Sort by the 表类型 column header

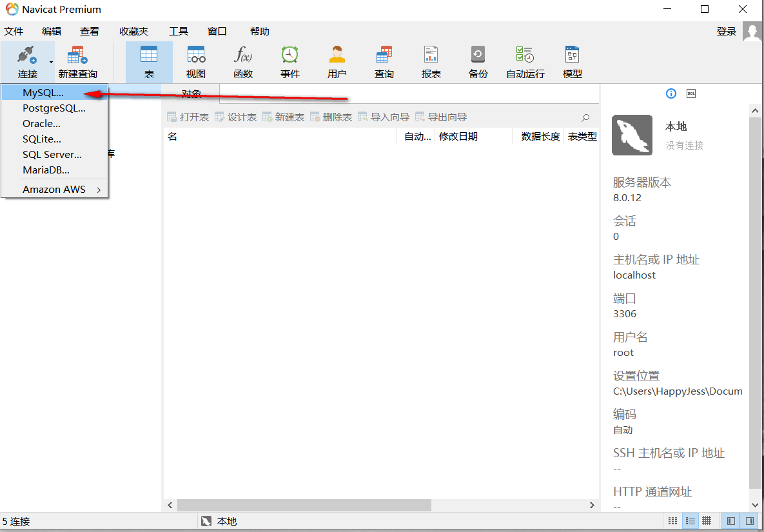click(582, 137)
